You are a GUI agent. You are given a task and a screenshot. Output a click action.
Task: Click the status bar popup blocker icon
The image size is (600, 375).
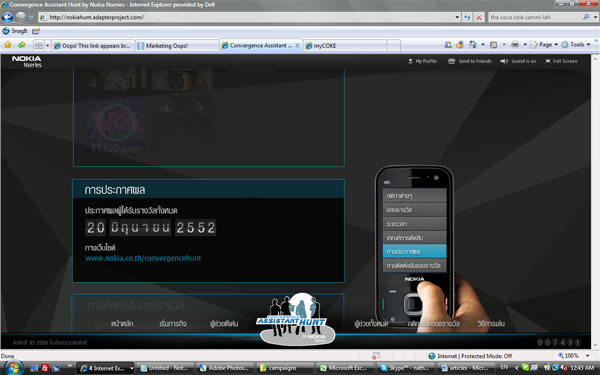coord(376,356)
